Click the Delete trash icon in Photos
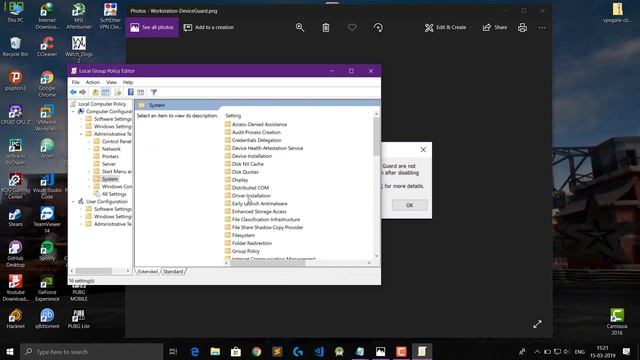The height and width of the screenshot is (360, 640). pyautogui.click(x=326, y=27)
